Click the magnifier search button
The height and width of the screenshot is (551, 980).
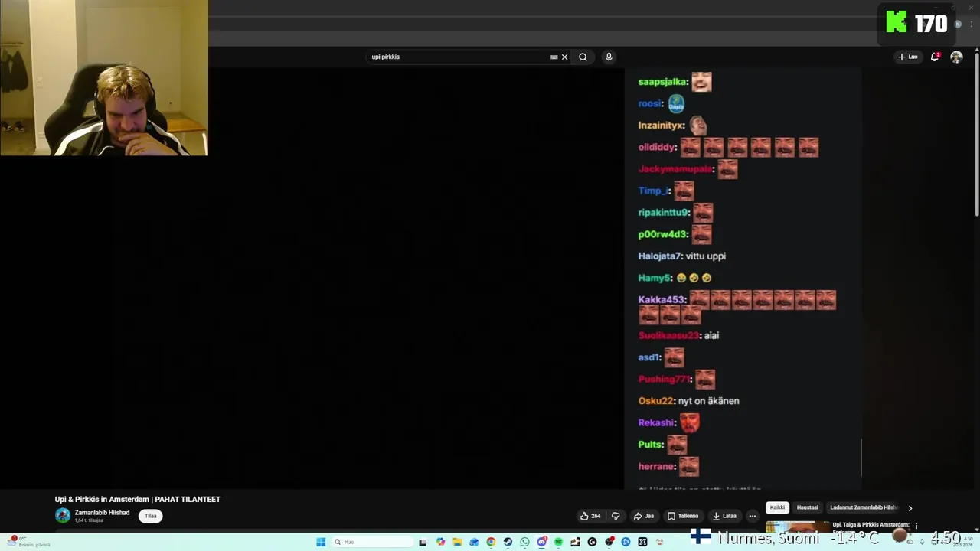tap(583, 57)
